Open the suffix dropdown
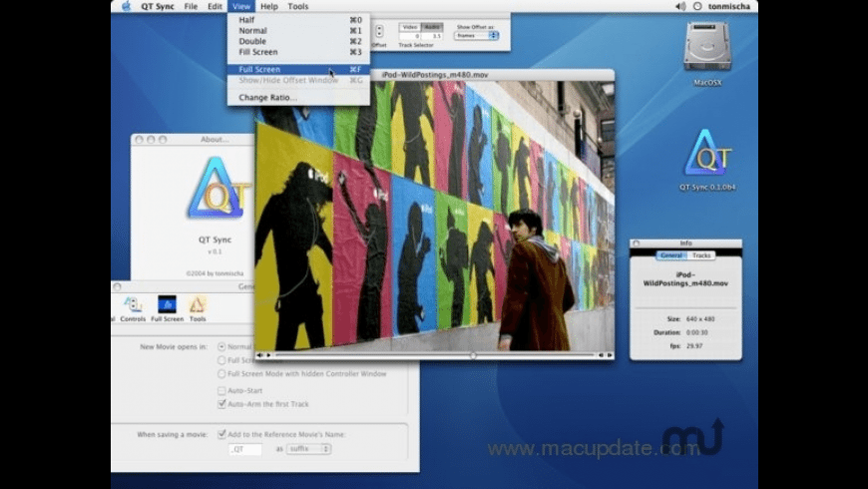This screenshot has width=868, height=489. tap(308, 448)
